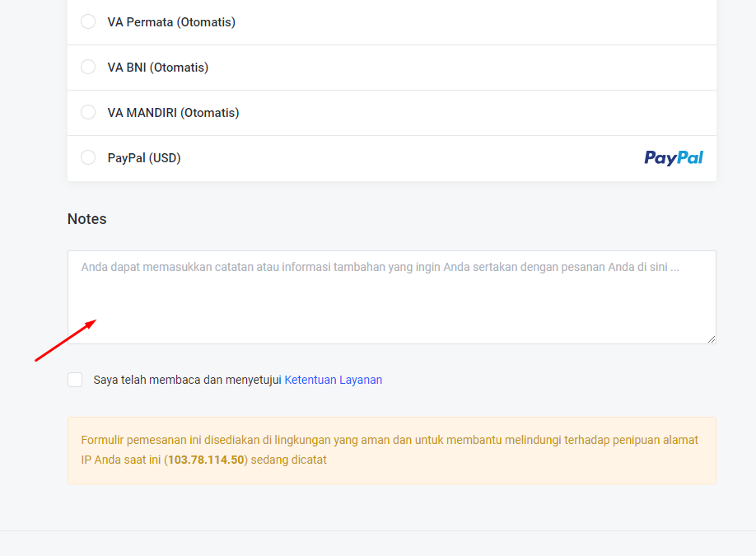The height and width of the screenshot is (556, 756).
Task: Pick the VA MANDIRI radio button
Action: [x=88, y=113]
